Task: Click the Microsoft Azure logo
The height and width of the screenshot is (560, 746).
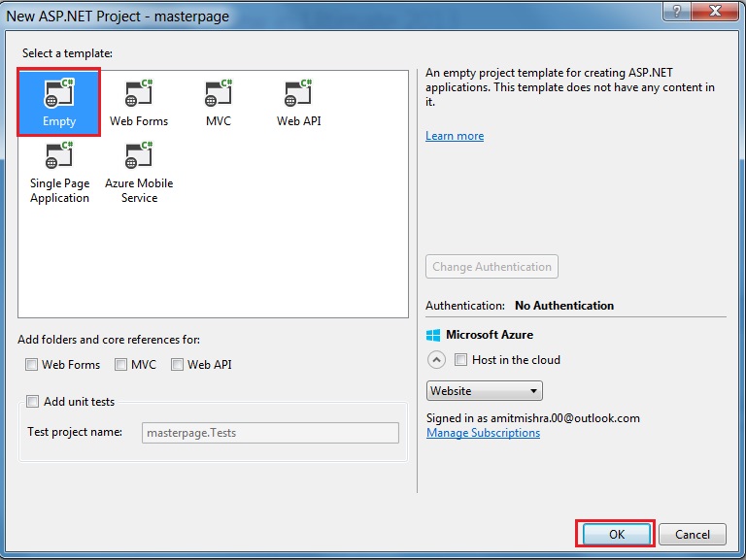Action: coord(433,335)
